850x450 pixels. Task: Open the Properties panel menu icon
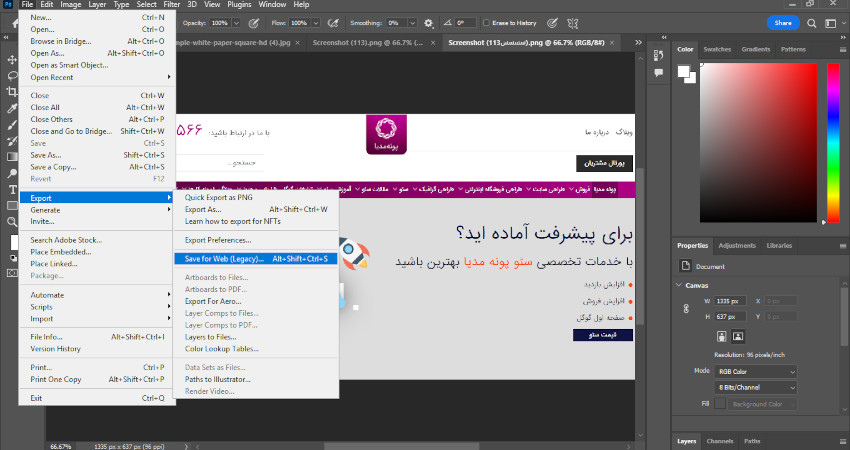pos(842,246)
